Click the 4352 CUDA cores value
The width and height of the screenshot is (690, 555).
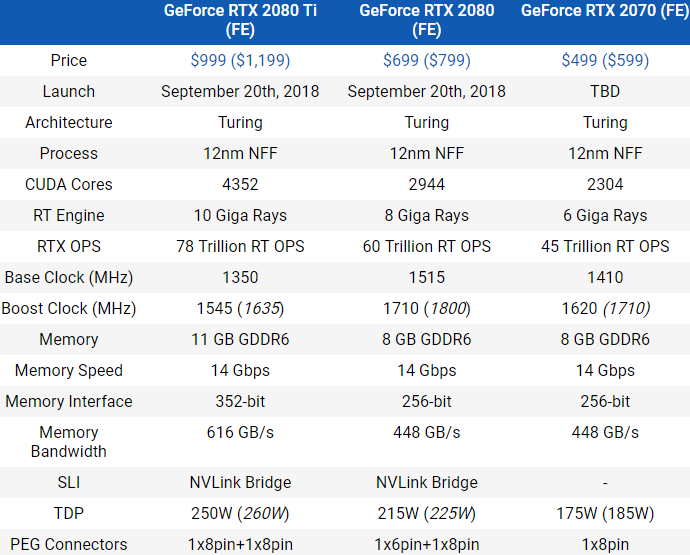[x=240, y=184]
